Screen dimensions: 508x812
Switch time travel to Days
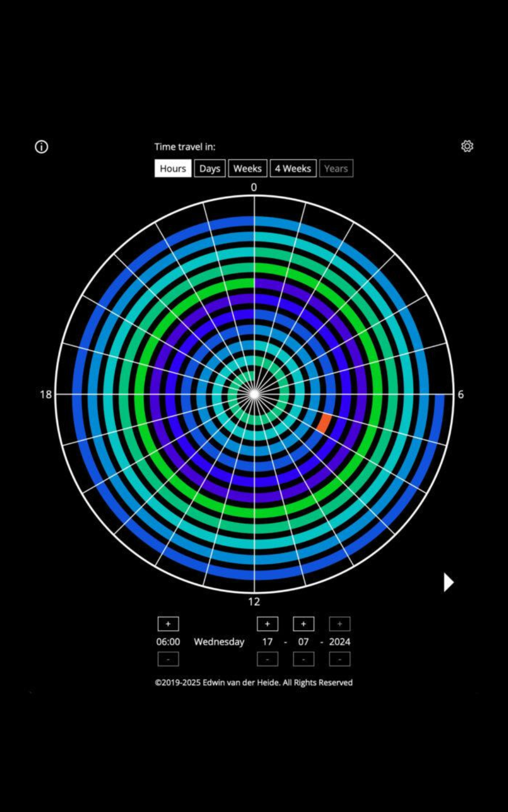click(209, 168)
